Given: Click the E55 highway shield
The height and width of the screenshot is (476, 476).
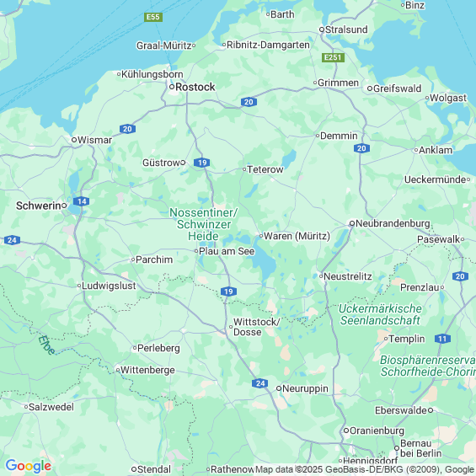Looking at the screenshot, I should (x=153, y=17).
